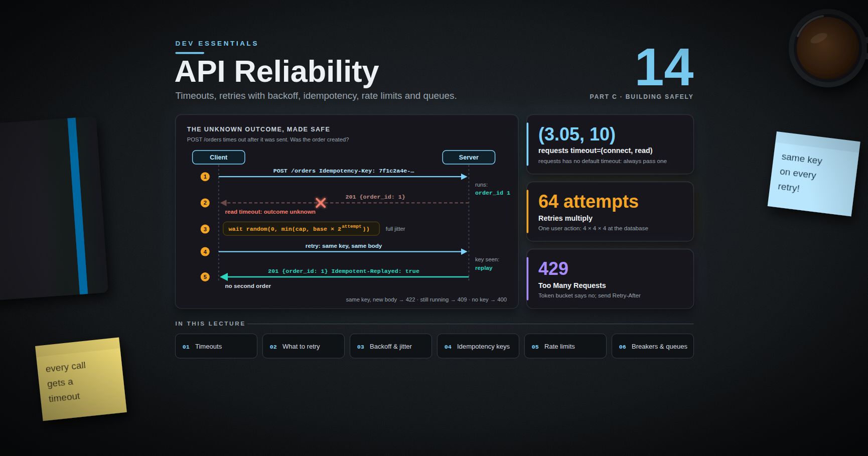This screenshot has width=868, height=456.
Task: Click the red X on the dropped response
Action: [321, 203]
